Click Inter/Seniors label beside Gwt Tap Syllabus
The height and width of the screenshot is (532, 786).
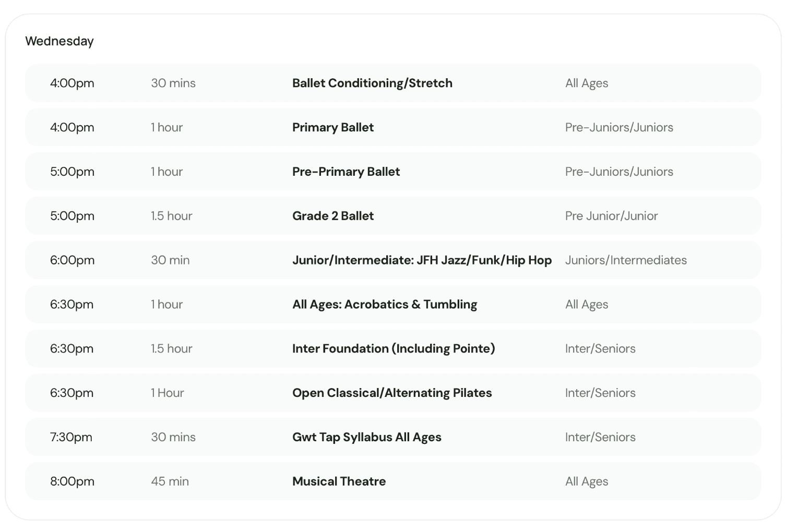pos(600,437)
